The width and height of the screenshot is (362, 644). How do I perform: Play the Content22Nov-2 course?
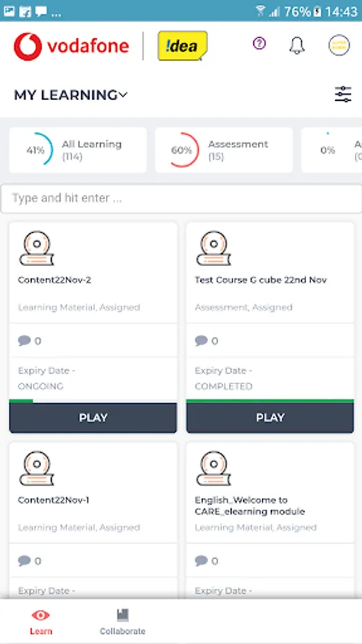[x=93, y=418]
